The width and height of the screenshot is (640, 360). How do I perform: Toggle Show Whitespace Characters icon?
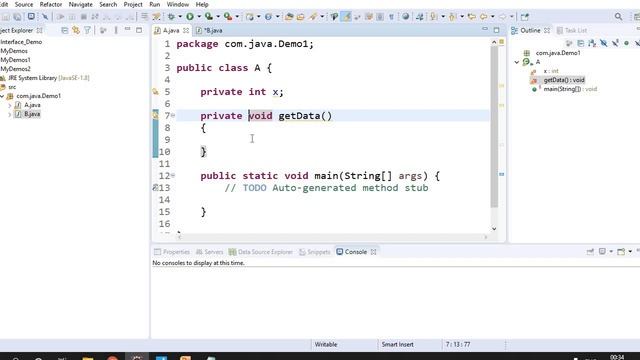[391, 17]
